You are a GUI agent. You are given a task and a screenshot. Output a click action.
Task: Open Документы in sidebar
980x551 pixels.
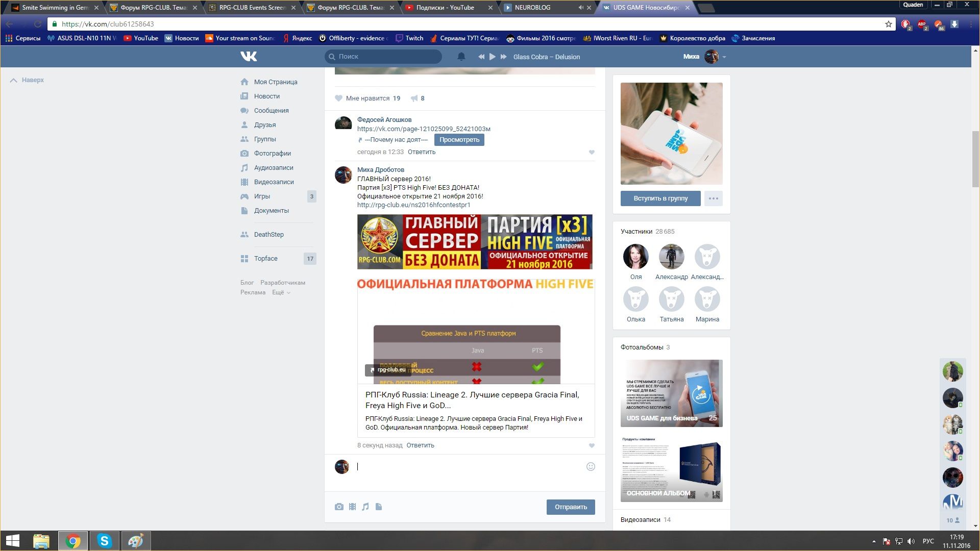[271, 210]
